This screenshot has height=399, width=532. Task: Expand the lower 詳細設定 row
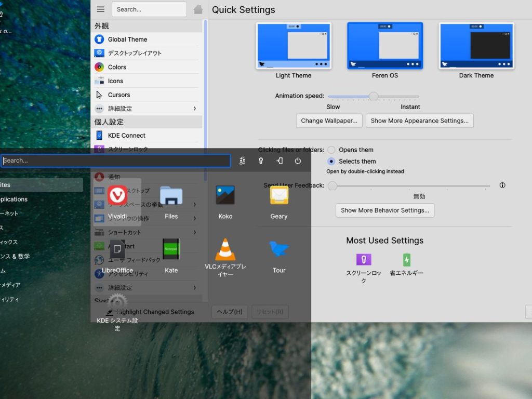pyautogui.click(x=147, y=288)
